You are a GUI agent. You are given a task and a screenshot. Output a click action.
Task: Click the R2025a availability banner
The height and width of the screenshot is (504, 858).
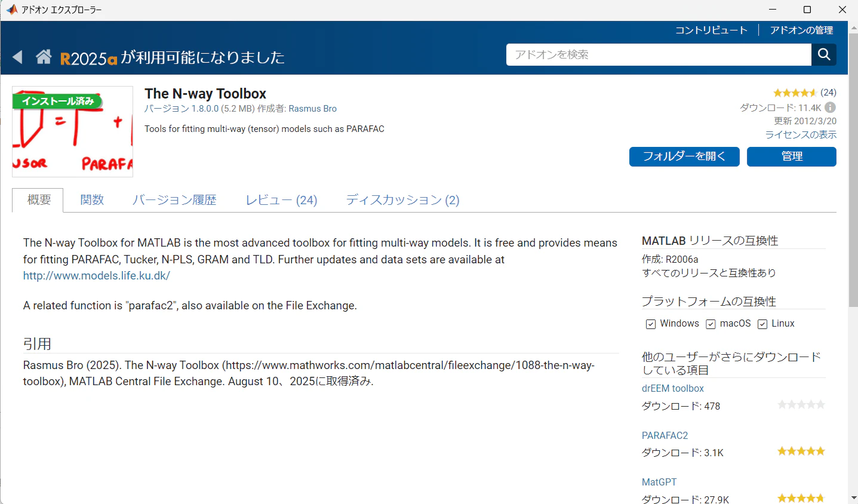(x=173, y=57)
